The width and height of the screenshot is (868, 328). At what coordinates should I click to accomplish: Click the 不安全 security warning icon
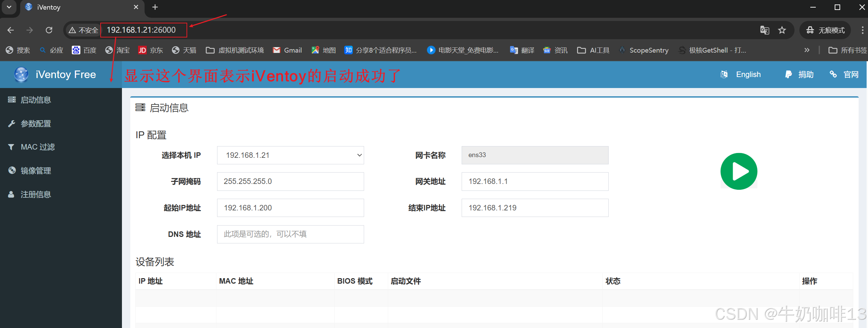pyautogui.click(x=72, y=30)
